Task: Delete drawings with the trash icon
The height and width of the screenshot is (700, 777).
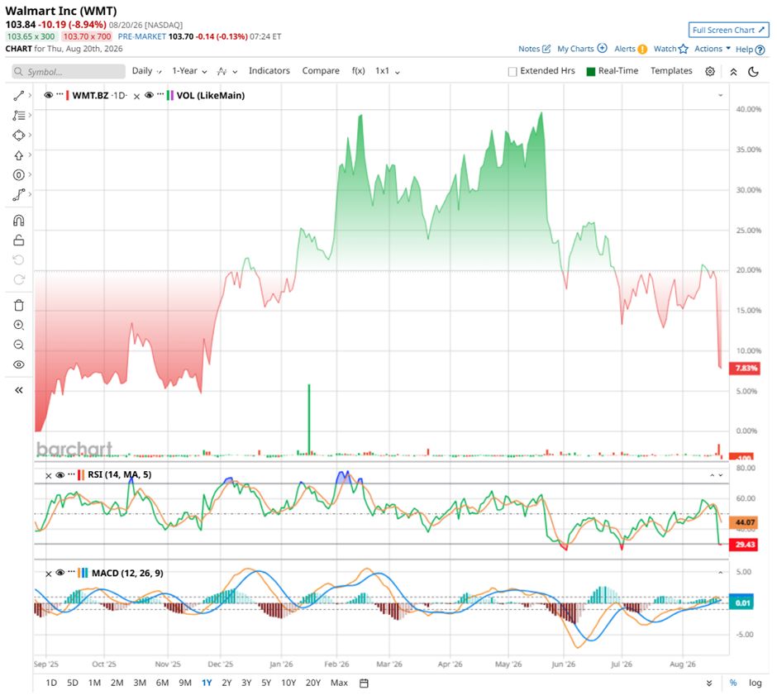Action: (x=19, y=305)
